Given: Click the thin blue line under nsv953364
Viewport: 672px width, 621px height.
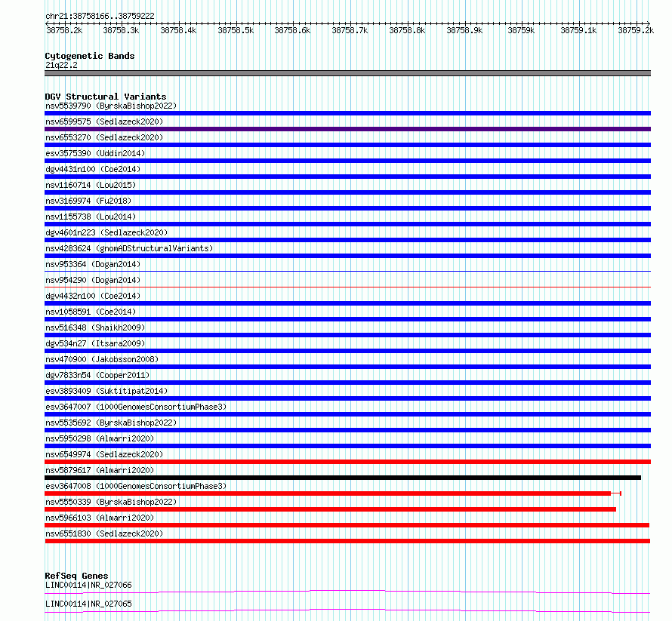Looking at the screenshot, I should coord(347,271).
